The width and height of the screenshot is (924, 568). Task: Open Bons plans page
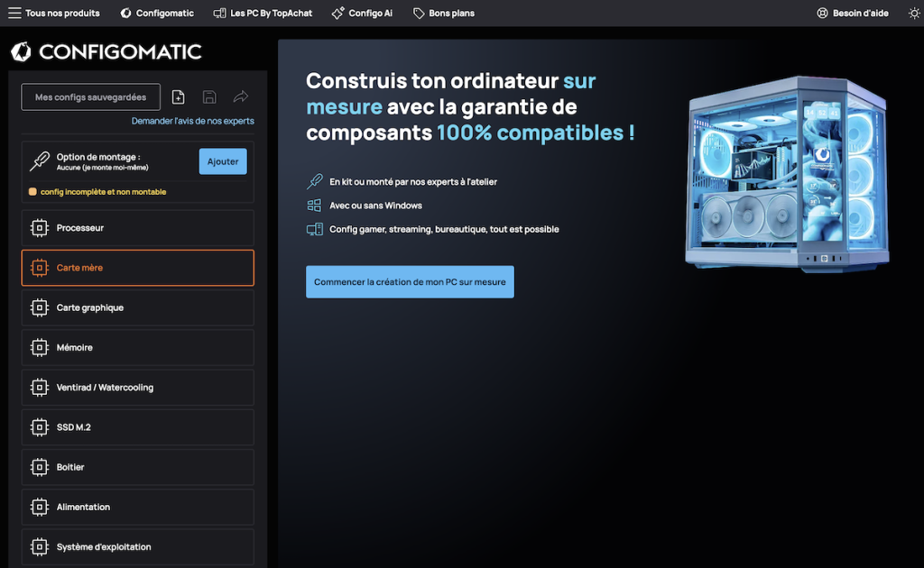444,13
